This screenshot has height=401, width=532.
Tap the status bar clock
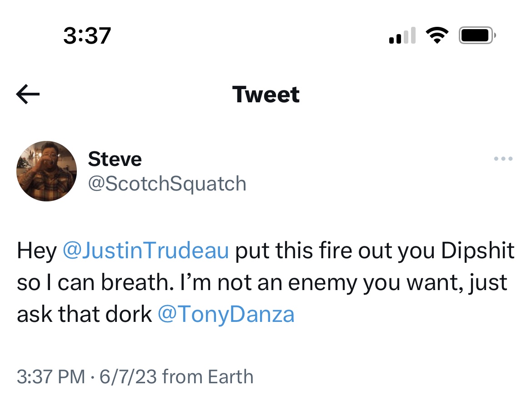[x=87, y=35]
